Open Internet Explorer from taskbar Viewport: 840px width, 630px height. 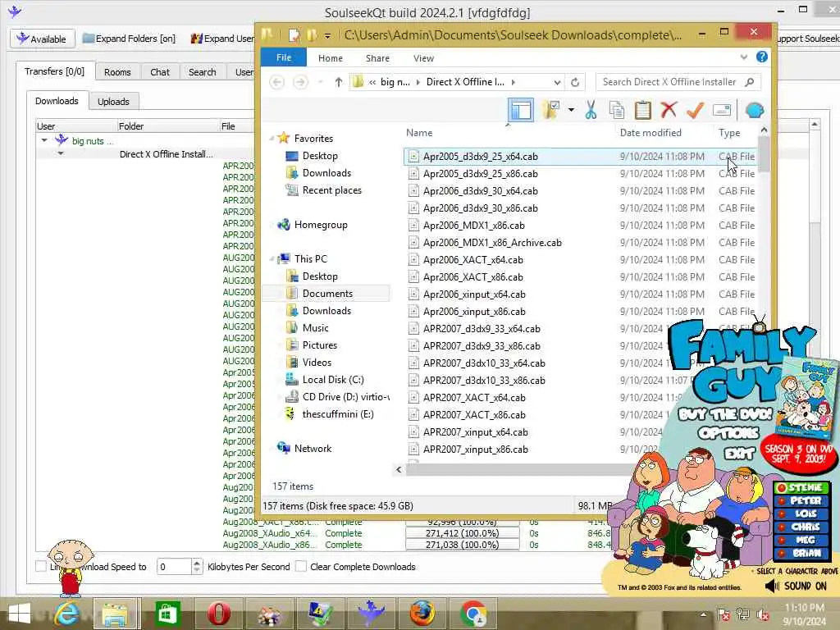(67, 614)
